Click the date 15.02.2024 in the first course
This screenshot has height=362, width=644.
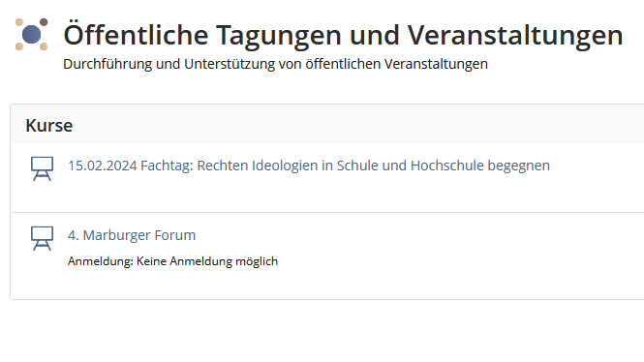(x=103, y=166)
